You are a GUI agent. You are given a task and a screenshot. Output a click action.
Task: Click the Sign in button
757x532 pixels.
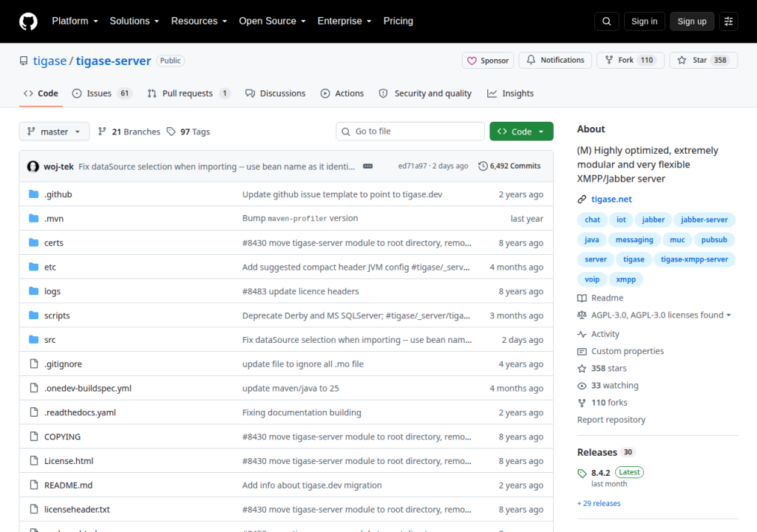[x=644, y=21]
